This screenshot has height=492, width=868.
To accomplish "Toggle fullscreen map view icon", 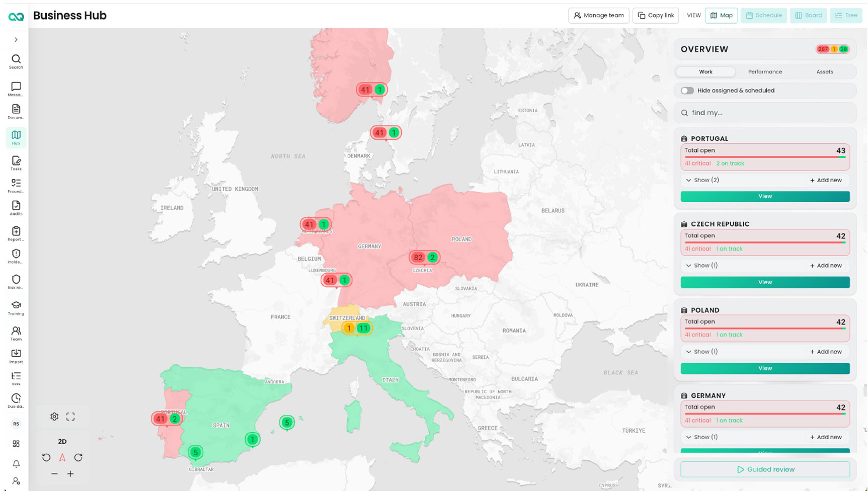I will coord(70,417).
